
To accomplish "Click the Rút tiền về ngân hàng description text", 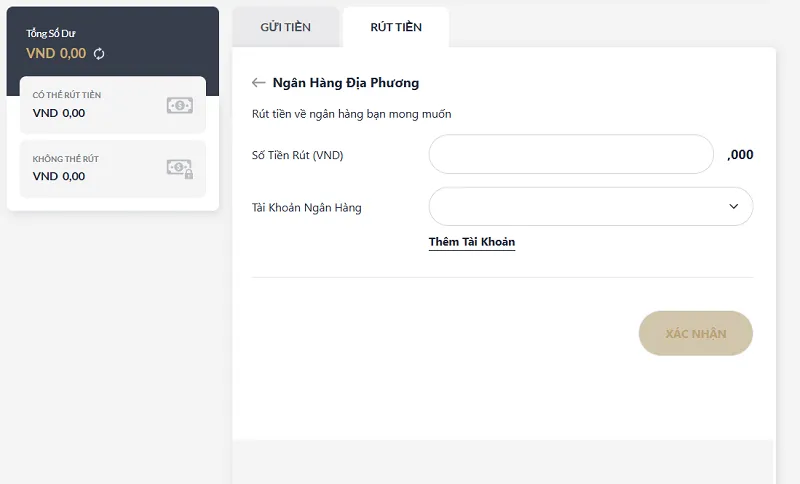I will click(352, 114).
